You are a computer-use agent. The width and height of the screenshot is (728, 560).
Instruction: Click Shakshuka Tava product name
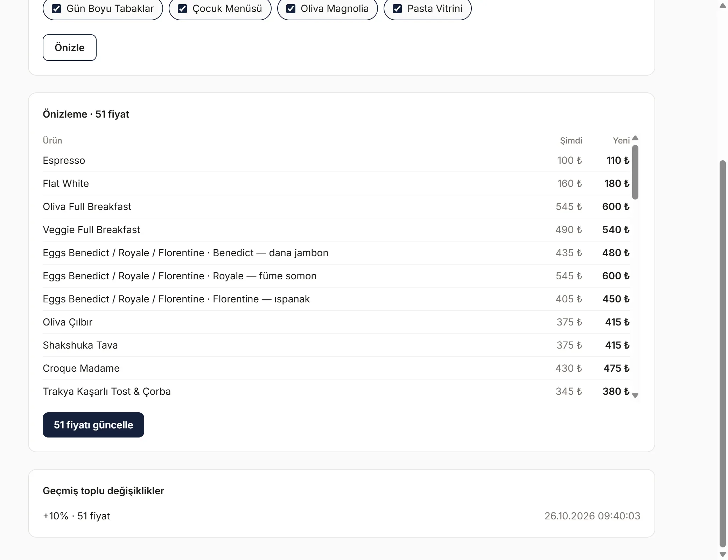80,345
